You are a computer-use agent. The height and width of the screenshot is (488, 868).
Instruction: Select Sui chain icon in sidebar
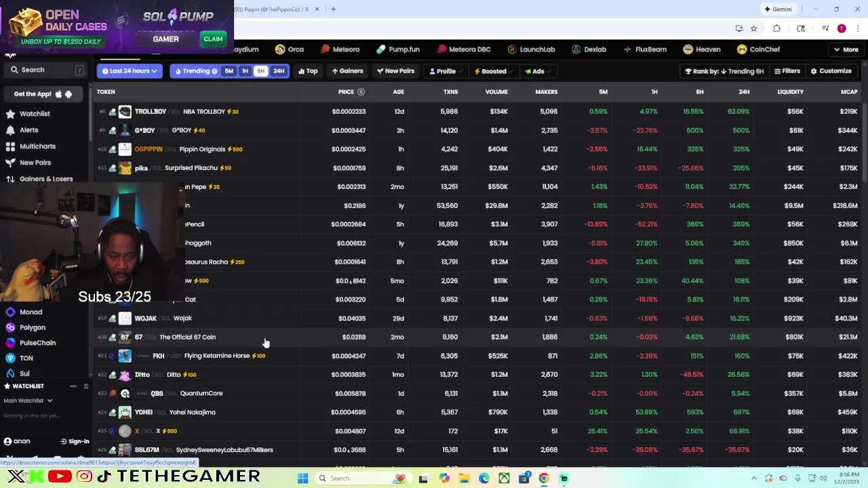10,373
